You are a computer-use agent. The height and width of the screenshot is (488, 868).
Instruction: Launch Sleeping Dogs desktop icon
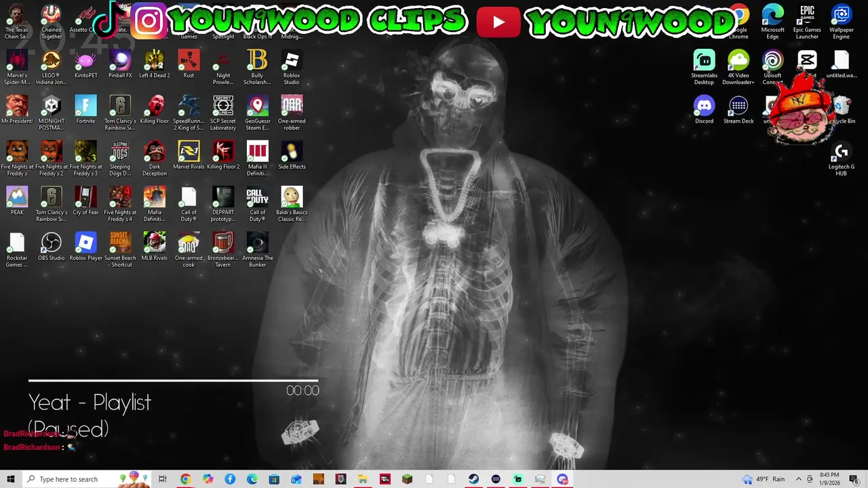pyautogui.click(x=120, y=159)
